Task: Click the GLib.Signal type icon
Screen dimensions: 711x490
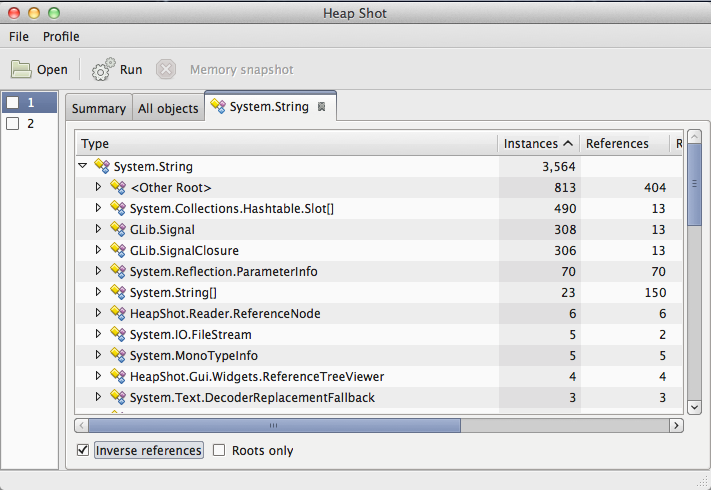Action: click(118, 229)
